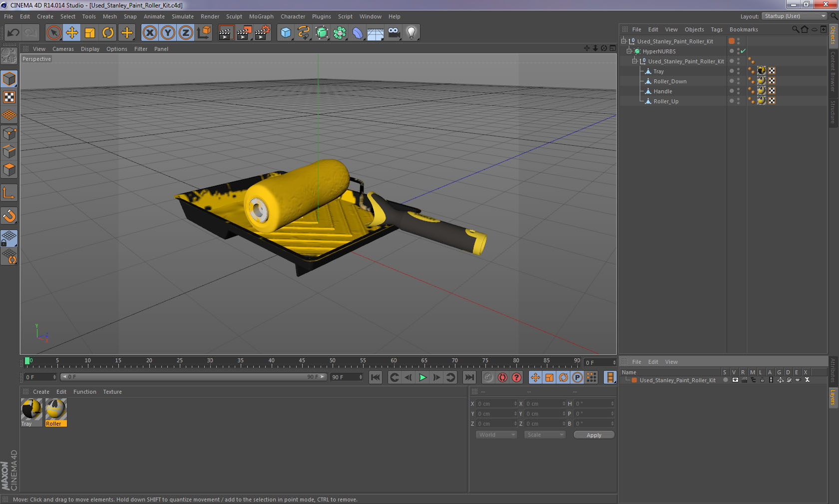Open Edit Render Settings
The image size is (839, 504).
263,33
